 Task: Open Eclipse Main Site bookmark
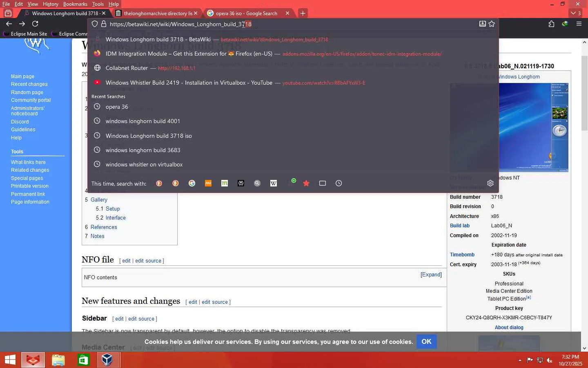tap(25, 34)
